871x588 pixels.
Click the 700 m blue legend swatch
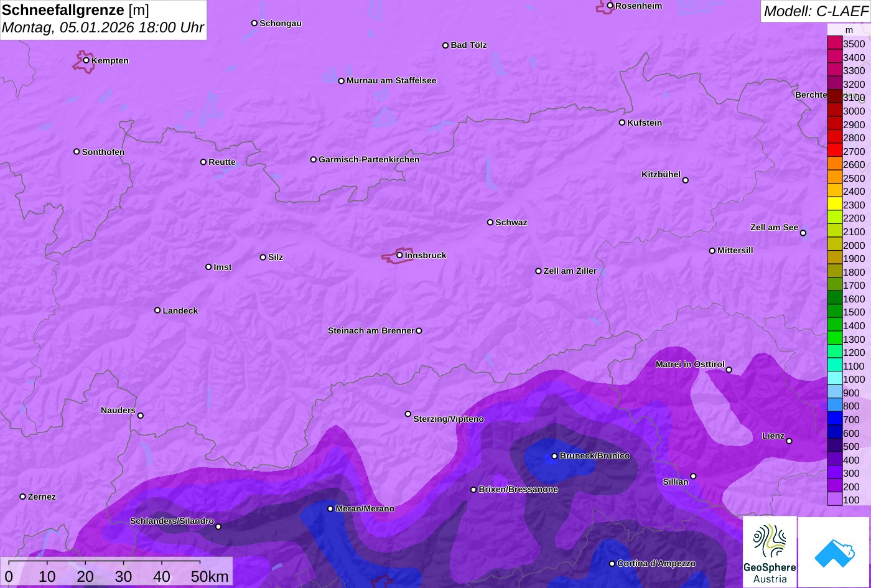point(834,419)
